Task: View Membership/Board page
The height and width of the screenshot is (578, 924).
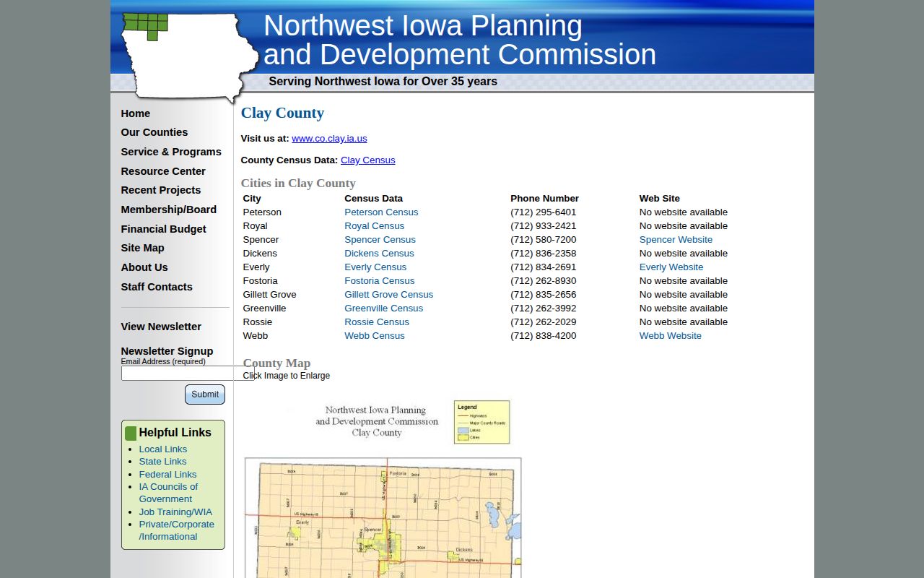Action: [169, 210]
